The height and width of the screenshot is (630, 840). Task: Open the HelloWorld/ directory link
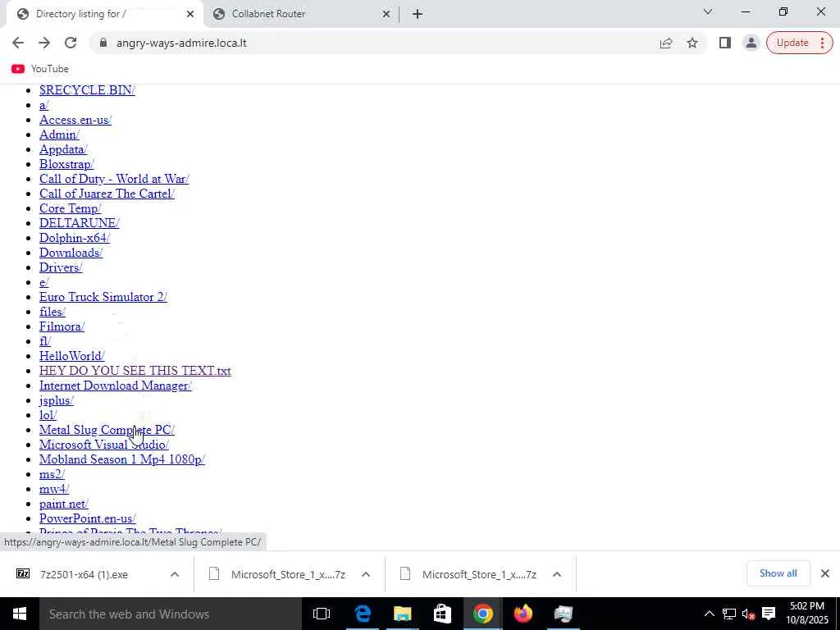pos(72,356)
